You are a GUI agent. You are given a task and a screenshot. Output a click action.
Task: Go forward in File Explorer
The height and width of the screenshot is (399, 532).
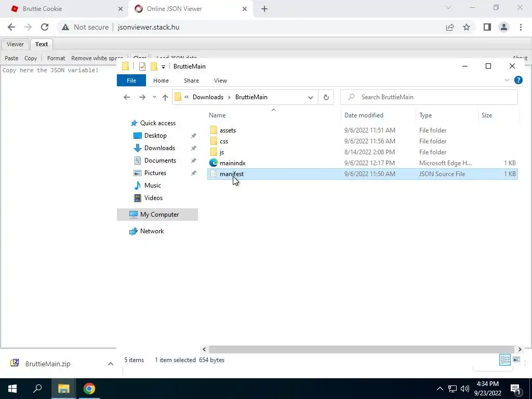(x=142, y=97)
